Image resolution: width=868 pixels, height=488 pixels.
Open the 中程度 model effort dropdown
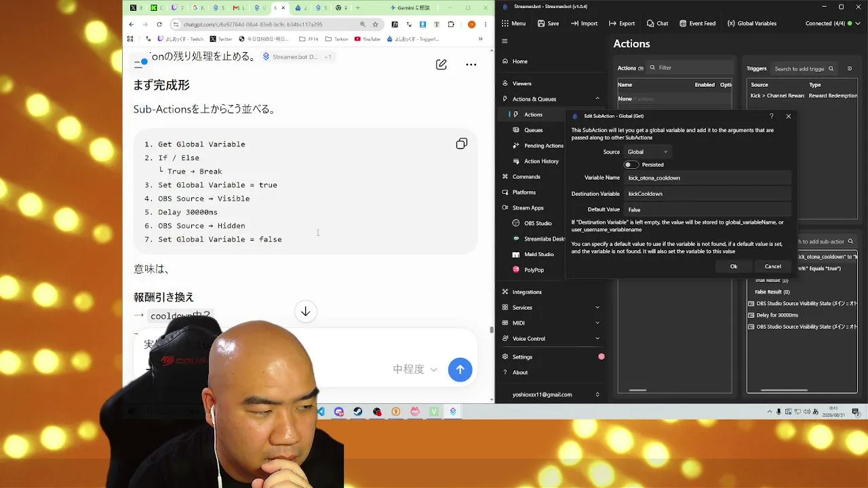[x=415, y=369]
